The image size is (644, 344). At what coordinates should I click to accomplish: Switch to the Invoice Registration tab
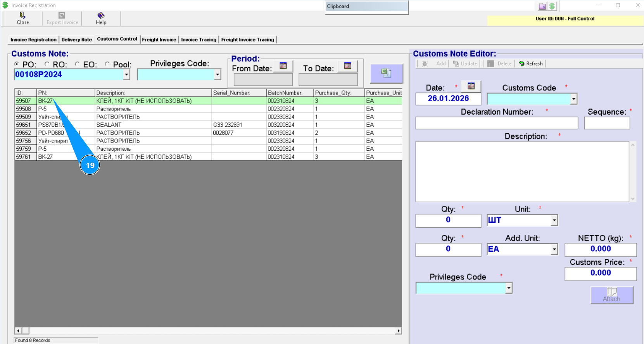point(33,40)
